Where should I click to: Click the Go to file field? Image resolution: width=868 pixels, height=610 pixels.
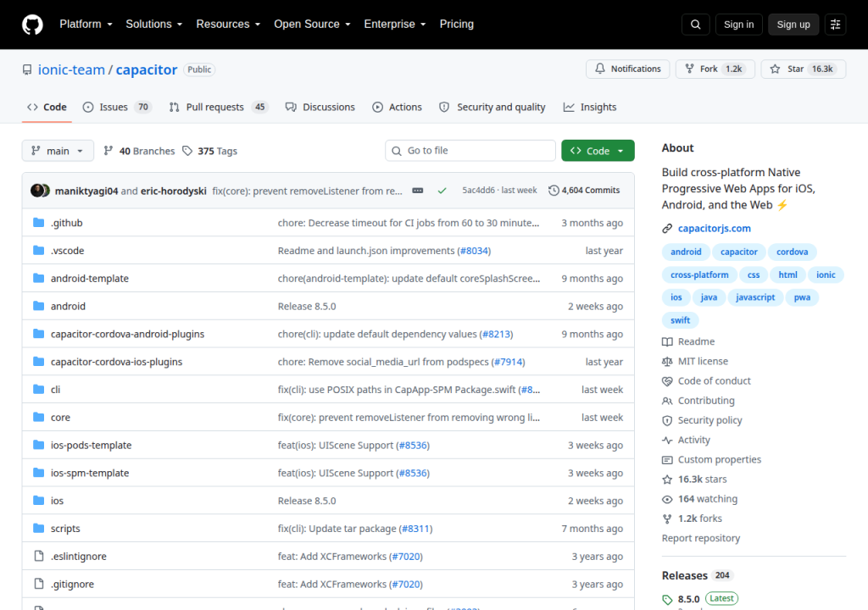470,151
